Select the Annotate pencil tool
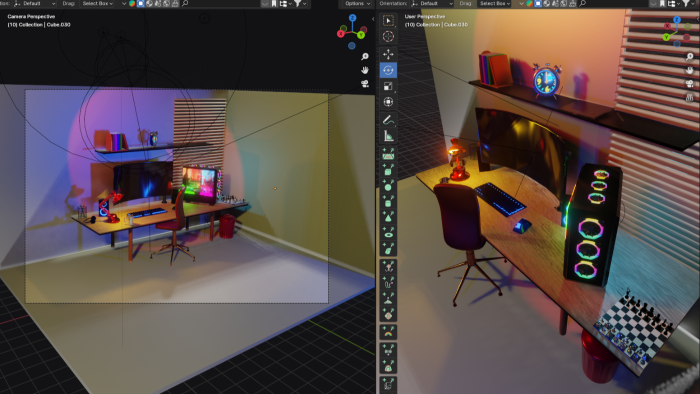This screenshot has width=700, height=394. pyautogui.click(x=388, y=120)
